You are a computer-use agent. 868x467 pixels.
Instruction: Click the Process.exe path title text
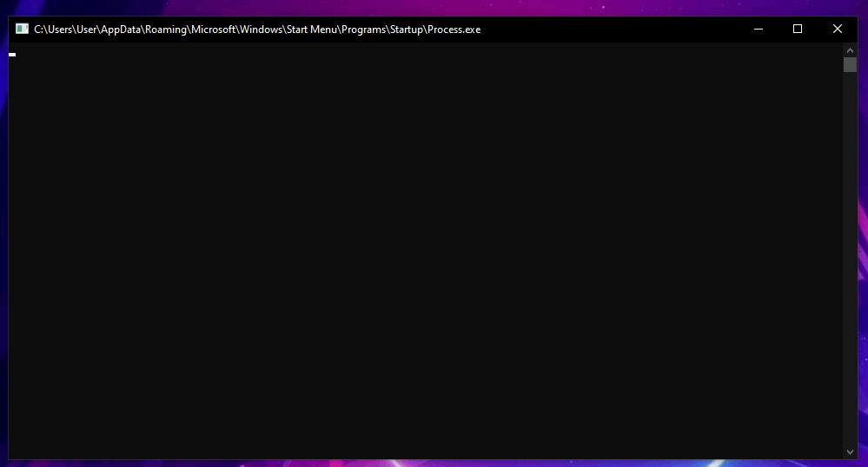[x=257, y=30]
